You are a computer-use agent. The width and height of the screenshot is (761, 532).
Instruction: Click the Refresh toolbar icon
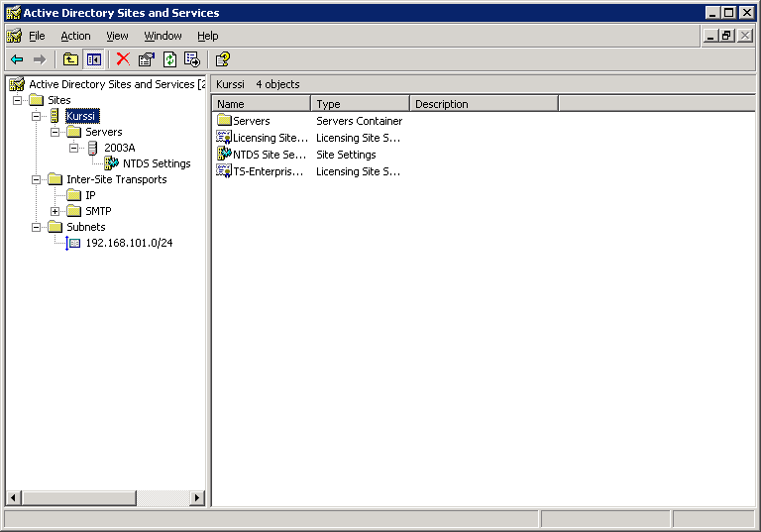pyautogui.click(x=169, y=59)
